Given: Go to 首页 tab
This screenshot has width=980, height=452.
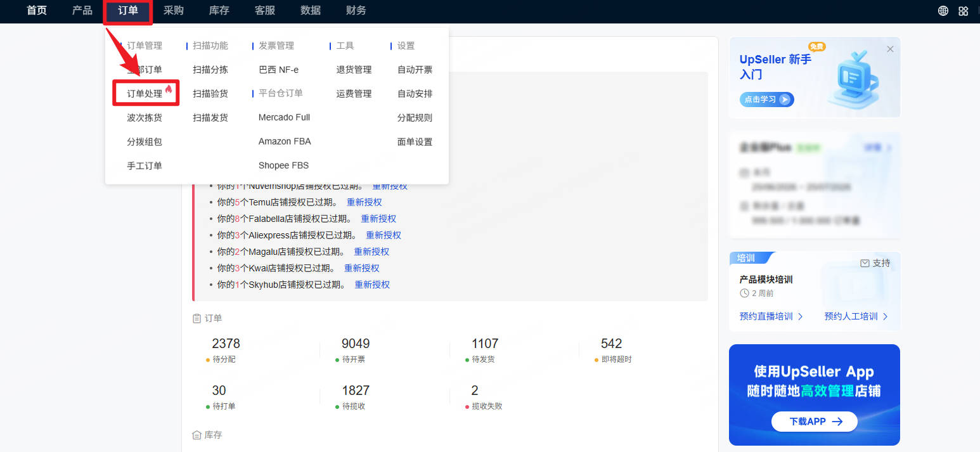Looking at the screenshot, I should (x=37, y=11).
